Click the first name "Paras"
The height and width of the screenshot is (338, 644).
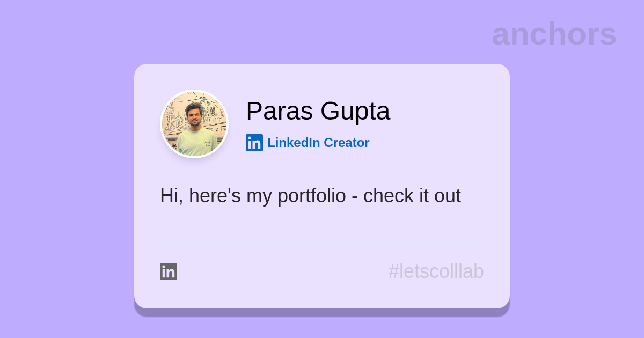click(280, 111)
